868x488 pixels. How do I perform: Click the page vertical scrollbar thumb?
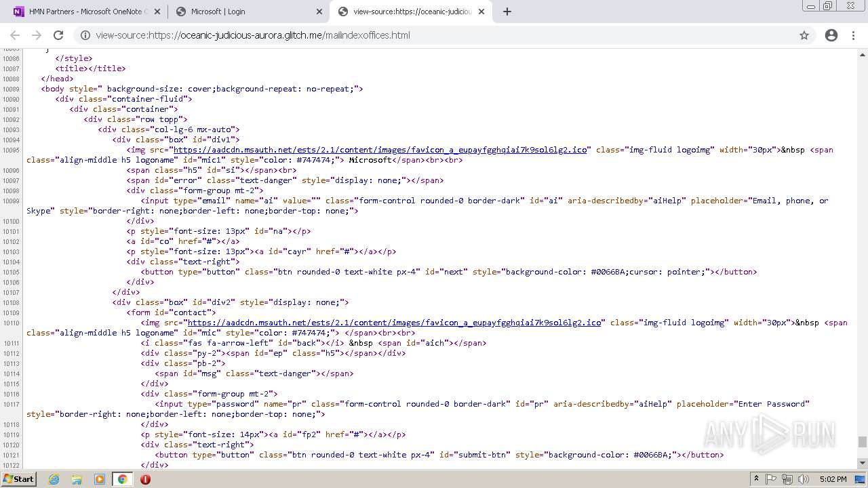(862, 442)
